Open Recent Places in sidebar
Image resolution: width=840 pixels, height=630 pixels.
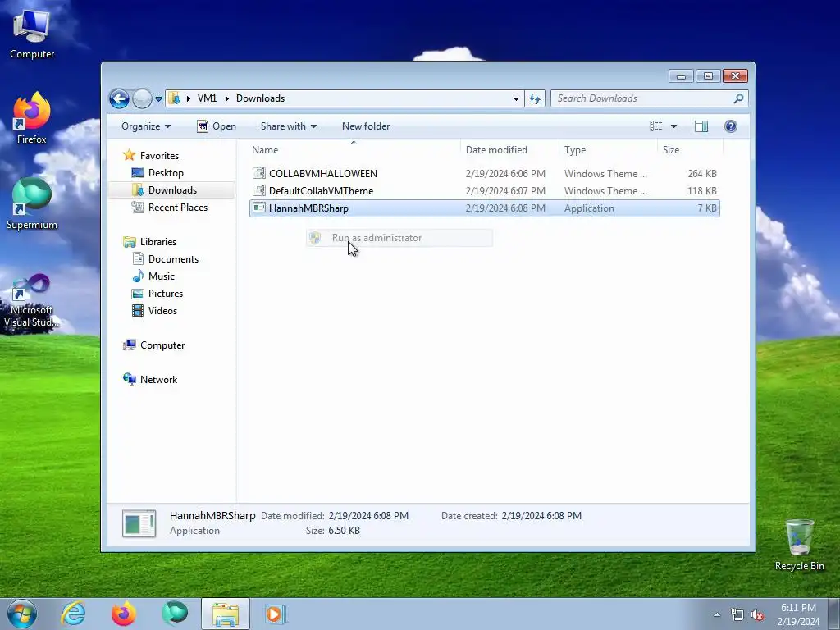[177, 208]
